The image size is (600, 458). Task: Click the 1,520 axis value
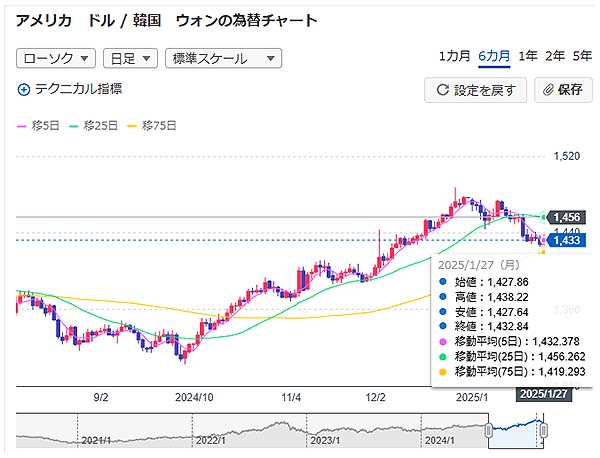pyautogui.click(x=567, y=156)
